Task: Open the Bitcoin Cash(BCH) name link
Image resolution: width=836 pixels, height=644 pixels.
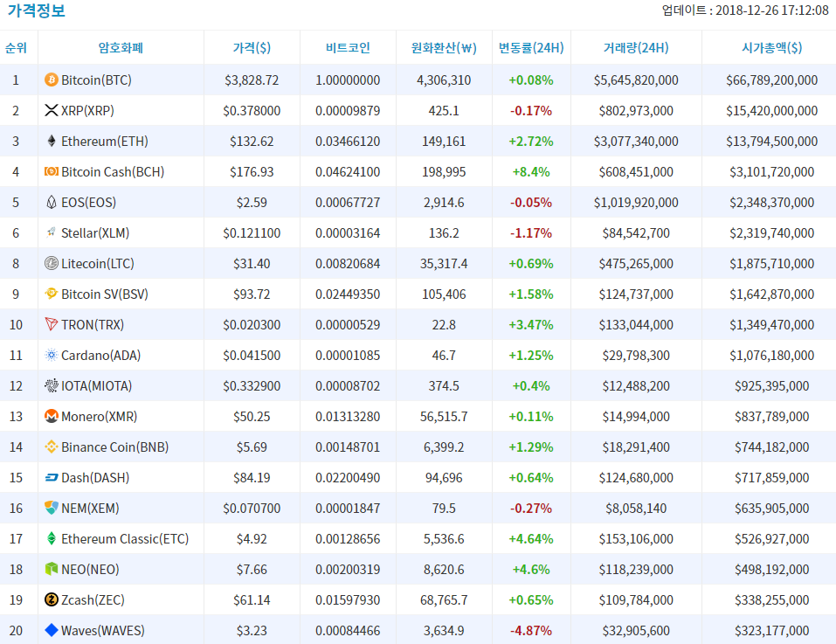Action: tap(113, 171)
